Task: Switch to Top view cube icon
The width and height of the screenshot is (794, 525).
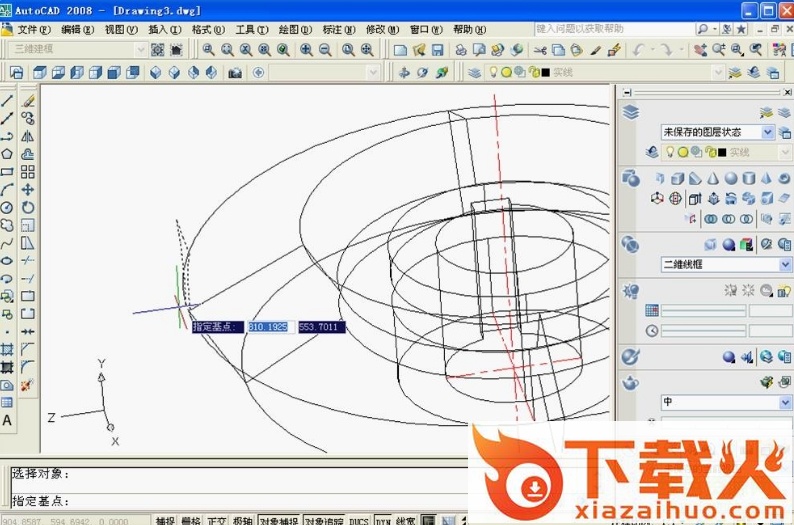Action: point(39,73)
